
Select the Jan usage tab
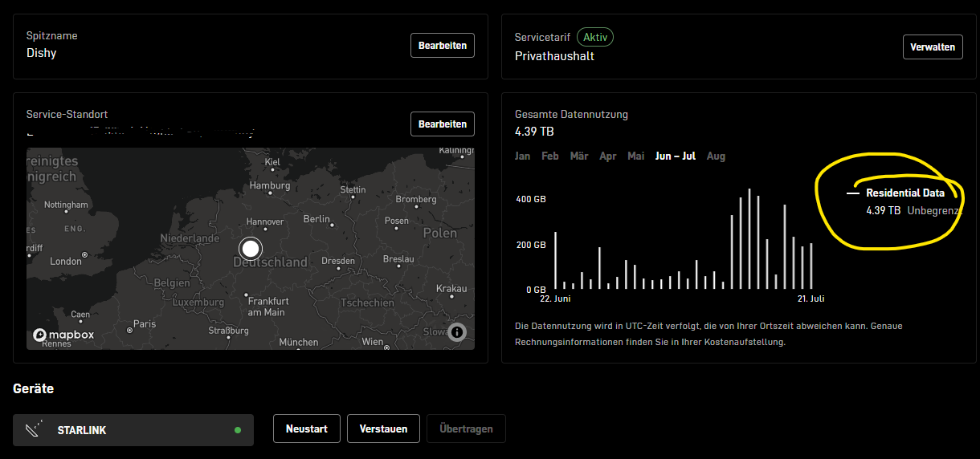tap(523, 156)
